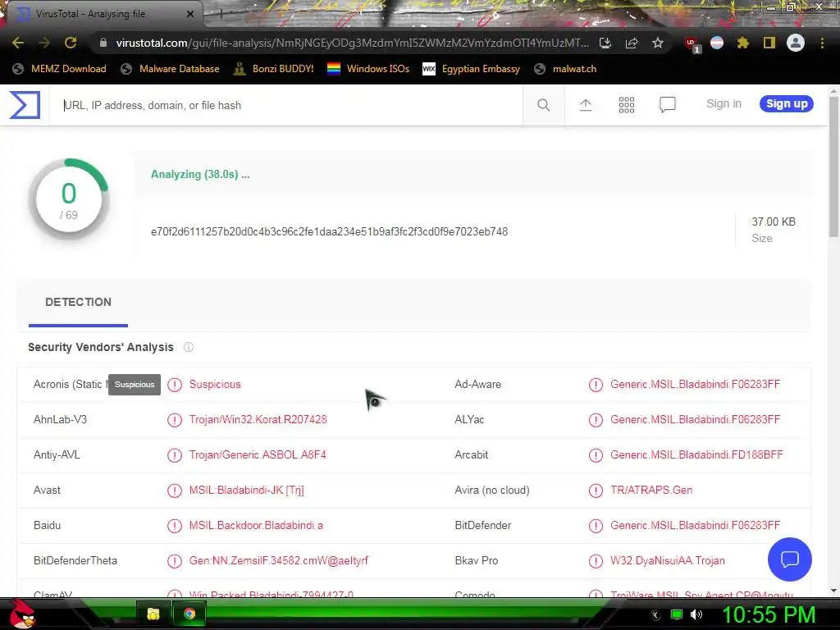Open the MEMZ Download bookmark

(x=59, y=69)
